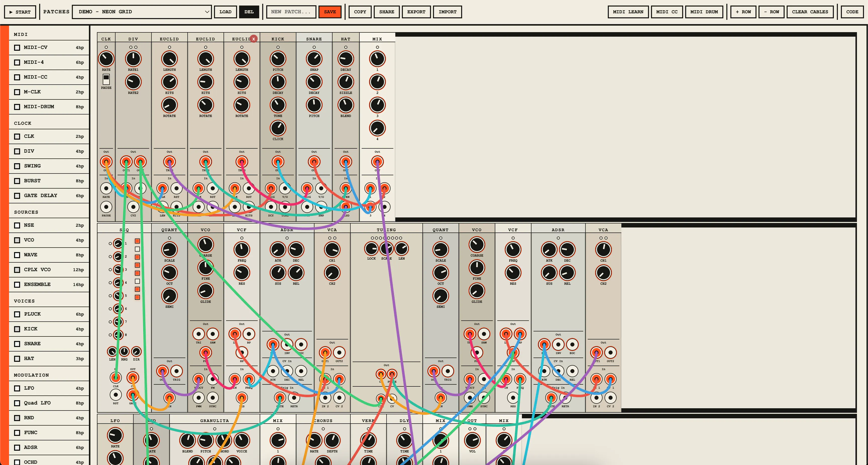Click the SEMI knob on the left QUANT module

click(x=170, y=296)
